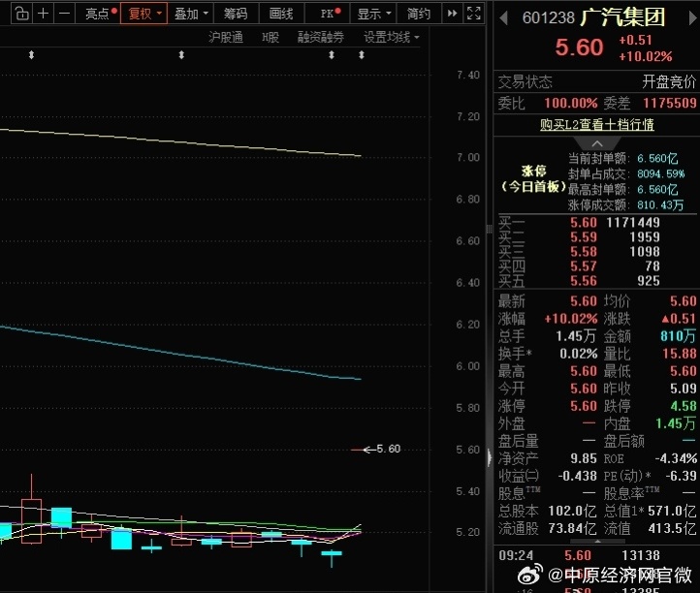
Task: Click the third up-down marker above chart
Action: pos(332,55)
